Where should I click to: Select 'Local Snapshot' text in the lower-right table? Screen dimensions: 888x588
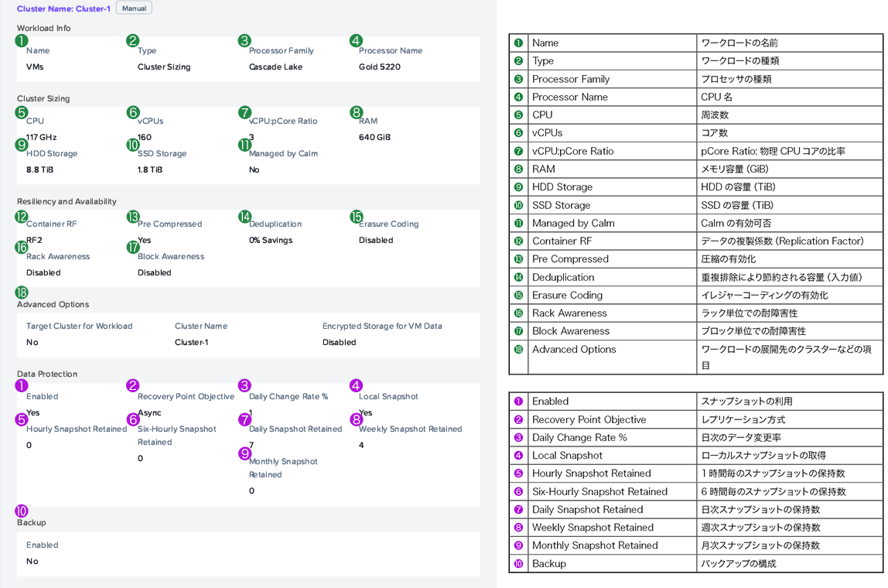[567, 456]
